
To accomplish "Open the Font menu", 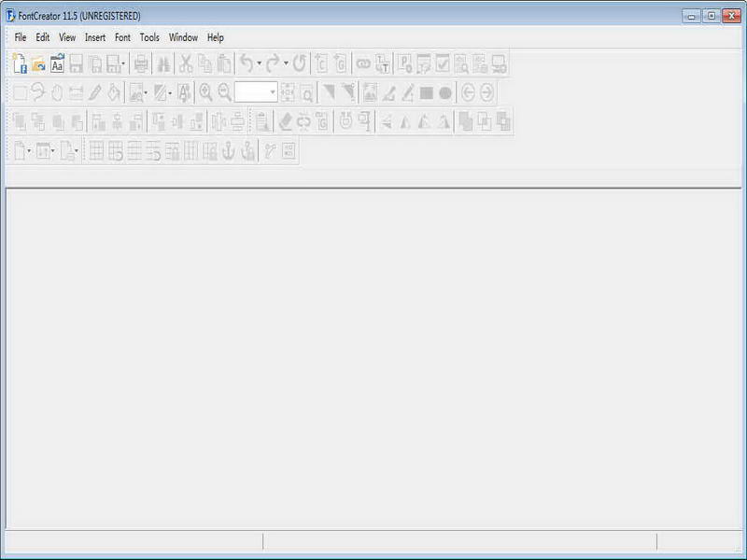I will (122, 37).
